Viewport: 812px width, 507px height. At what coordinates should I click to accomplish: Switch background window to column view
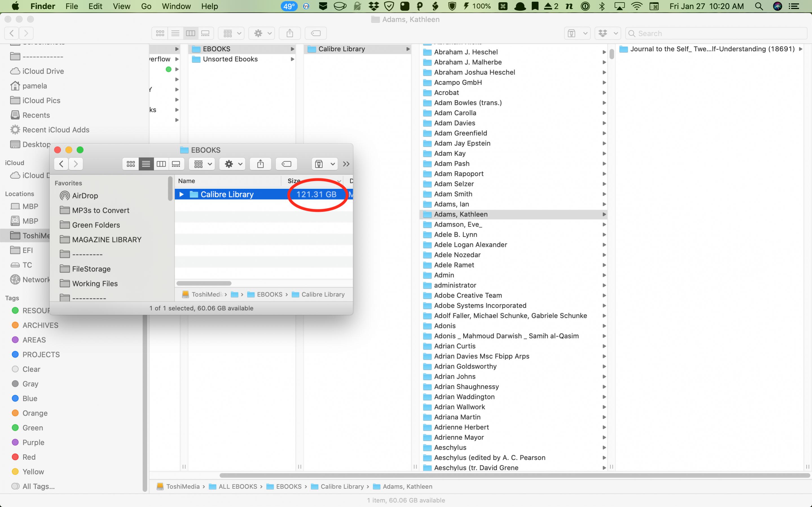pyautogui.click(x=190, y=33)
